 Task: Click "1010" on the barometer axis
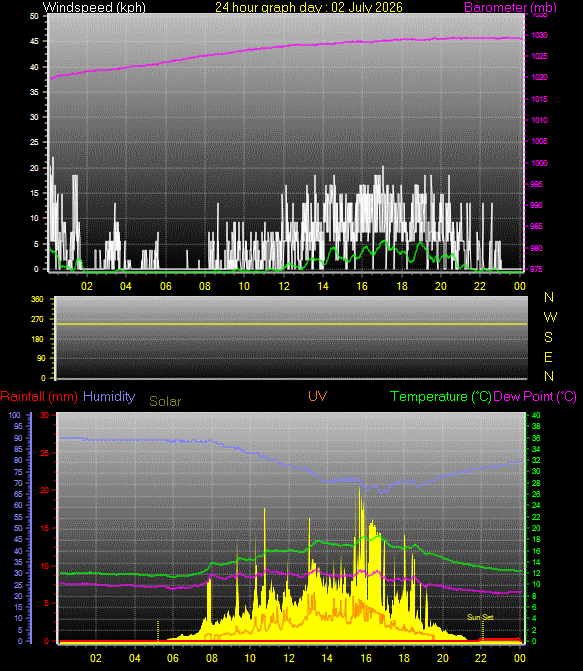pyautogui.click(x=539, y=120)
